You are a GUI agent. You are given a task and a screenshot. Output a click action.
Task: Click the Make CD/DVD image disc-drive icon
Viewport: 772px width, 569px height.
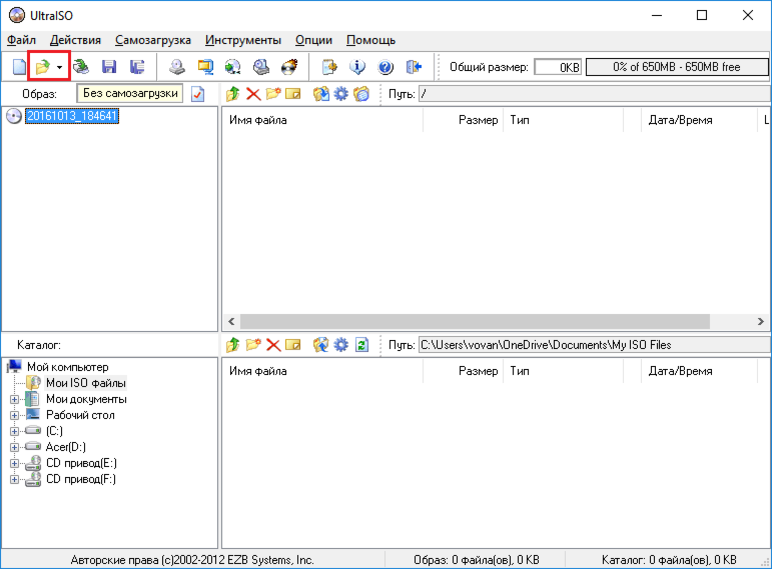pos(177,67)
